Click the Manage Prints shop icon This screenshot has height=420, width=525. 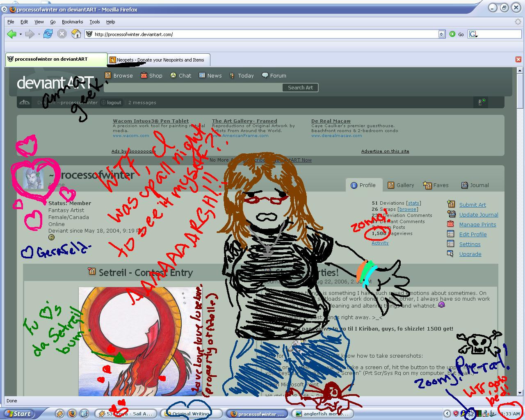pyautogui.click(x=451, y=224)
